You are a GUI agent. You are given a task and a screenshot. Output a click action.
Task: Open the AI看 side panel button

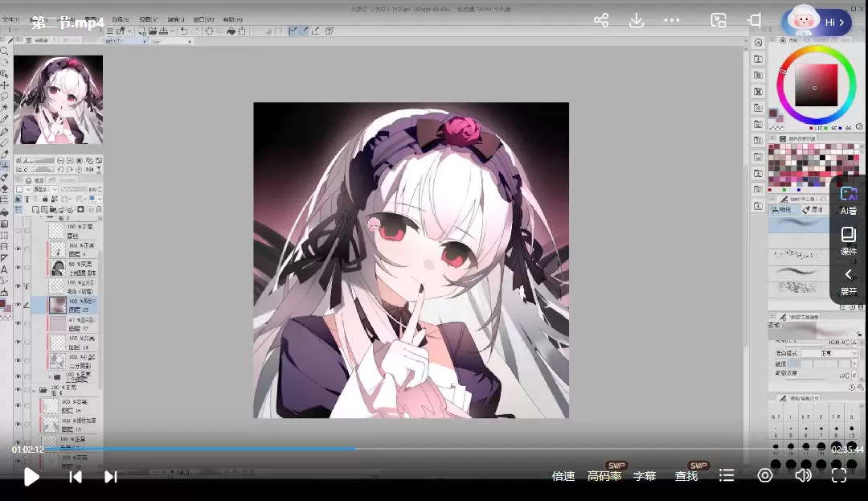click(x=849, y=200)
